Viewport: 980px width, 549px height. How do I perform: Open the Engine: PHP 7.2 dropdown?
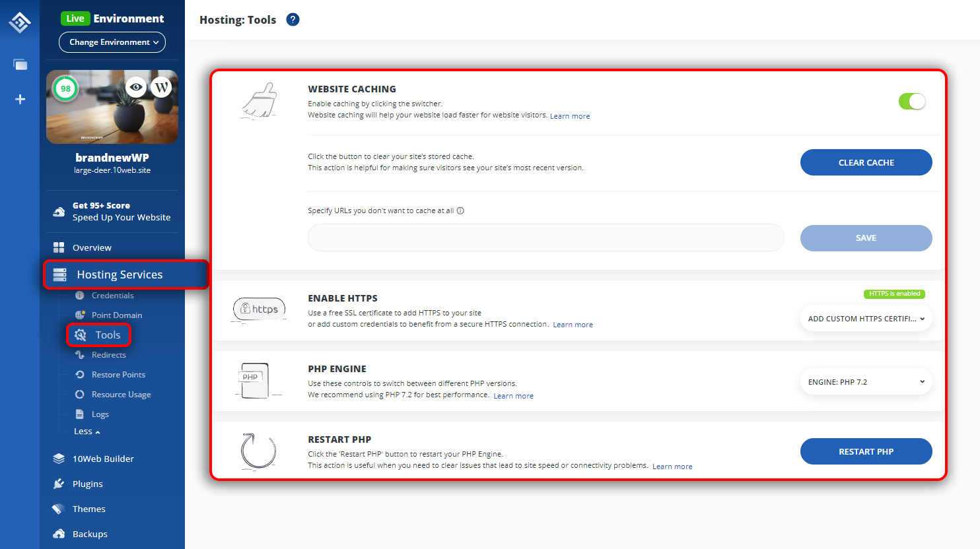[866, 382]
